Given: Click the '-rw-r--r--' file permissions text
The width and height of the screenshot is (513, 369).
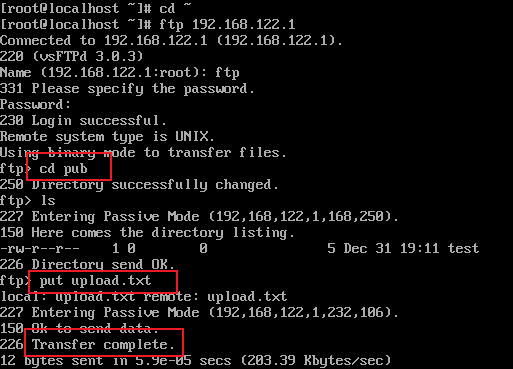Looking at the screenshot, I should pos(40,249).
